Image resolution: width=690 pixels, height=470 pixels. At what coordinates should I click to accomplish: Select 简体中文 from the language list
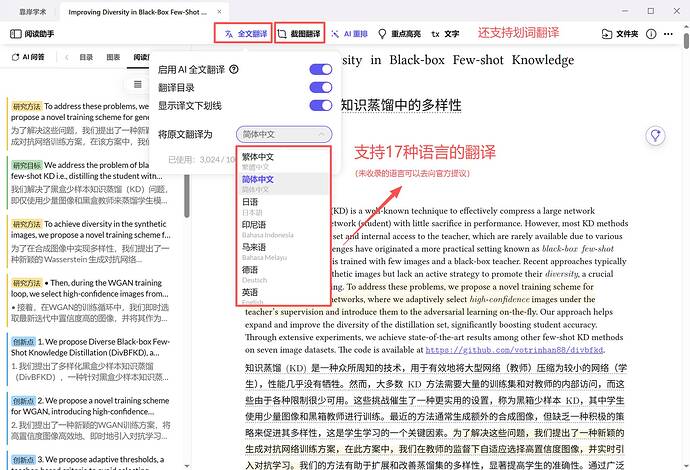click(283, 184)
